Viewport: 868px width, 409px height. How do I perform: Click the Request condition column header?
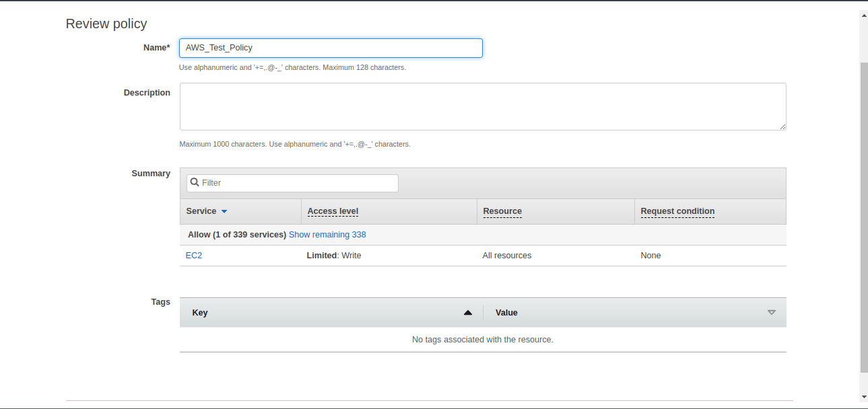[677, 211]
